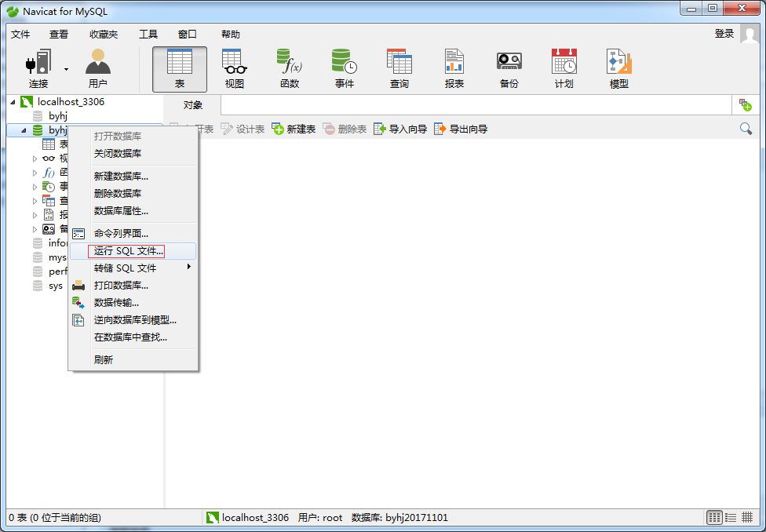
Task: Select the sys database in tree
Action: [55, 286]
